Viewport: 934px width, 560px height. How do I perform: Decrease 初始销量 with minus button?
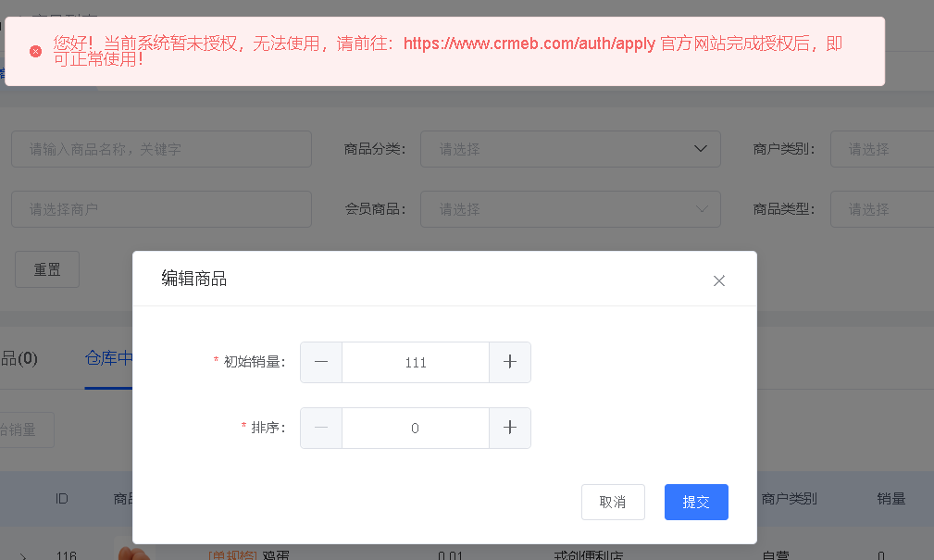(321, 362)
